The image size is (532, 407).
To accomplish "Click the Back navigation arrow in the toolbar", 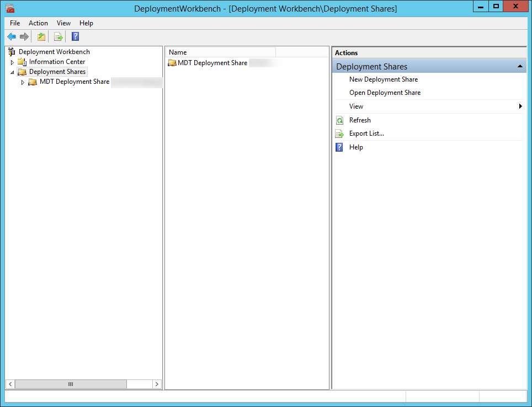I will click(x=12, y=36).
